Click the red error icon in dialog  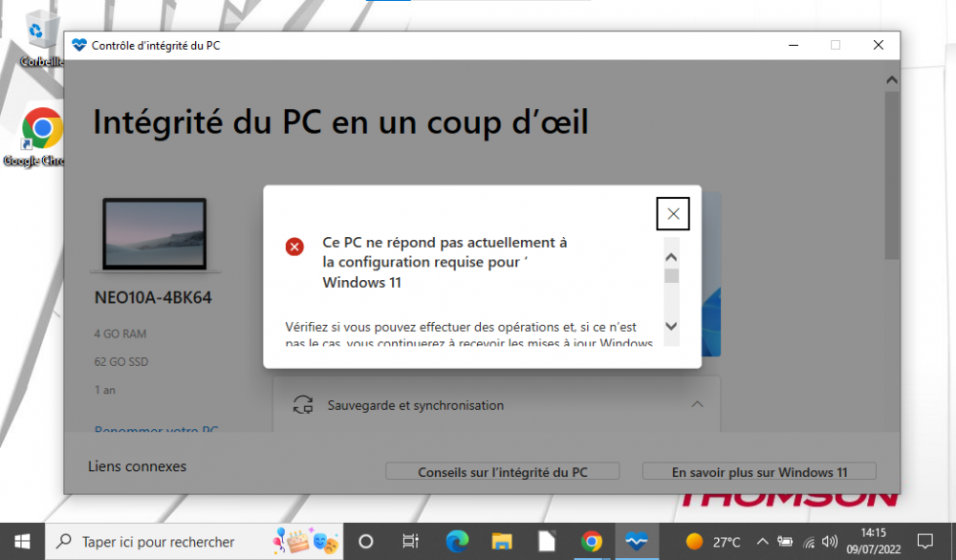pyautogui.click(x=294, y=247)
